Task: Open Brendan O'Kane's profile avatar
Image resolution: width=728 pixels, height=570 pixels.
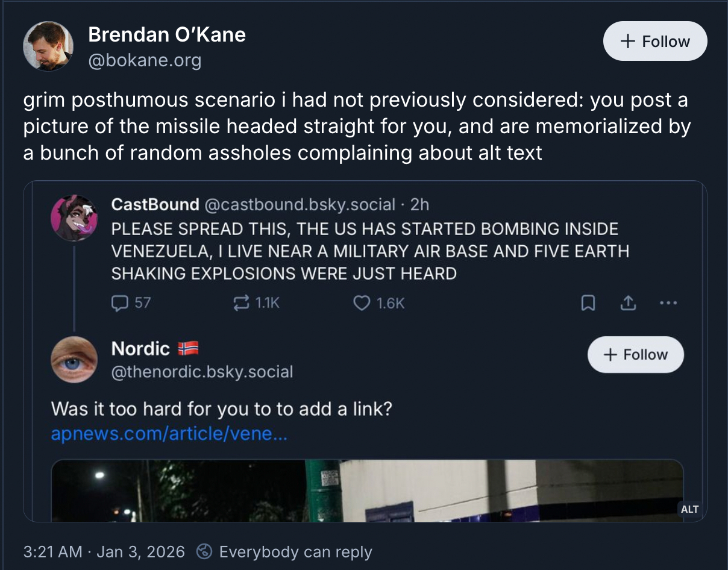Action: [x=48, y=46]
